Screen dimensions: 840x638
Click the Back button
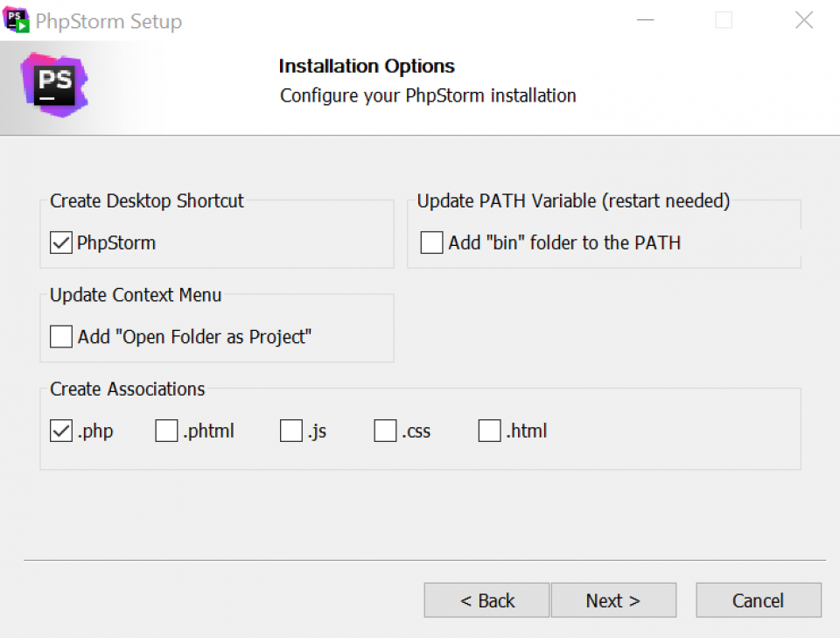(x=486, y=600)
